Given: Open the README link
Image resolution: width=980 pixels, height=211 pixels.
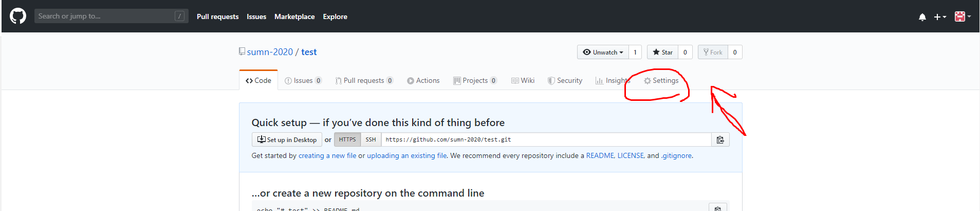Looking at the screenshot, I should (x=600, y=155).
